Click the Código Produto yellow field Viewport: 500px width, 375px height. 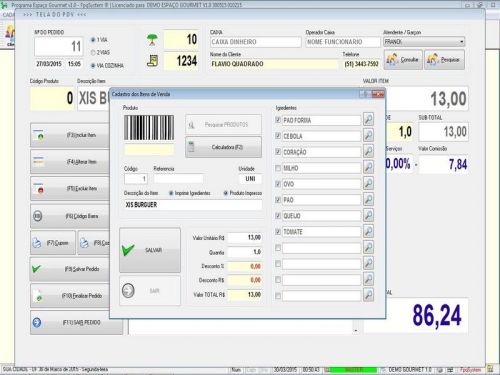tap(52, 98)
